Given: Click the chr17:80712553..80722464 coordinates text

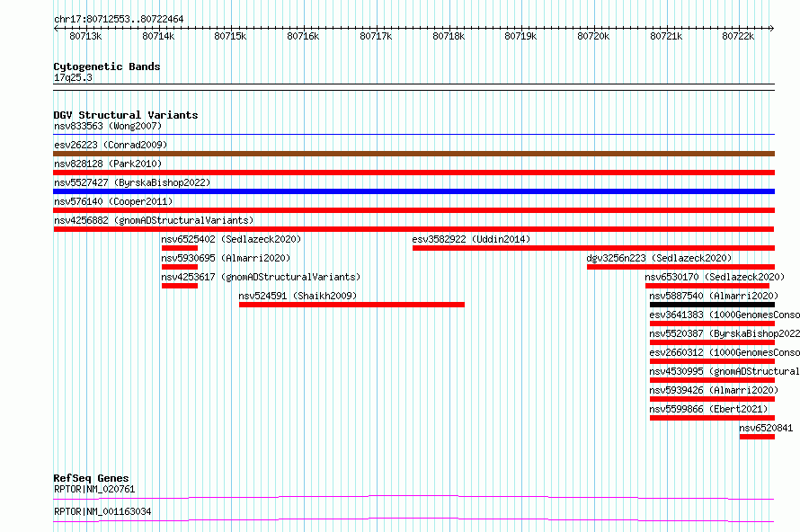Looking at the screenshot, I should tap(119, 19).
